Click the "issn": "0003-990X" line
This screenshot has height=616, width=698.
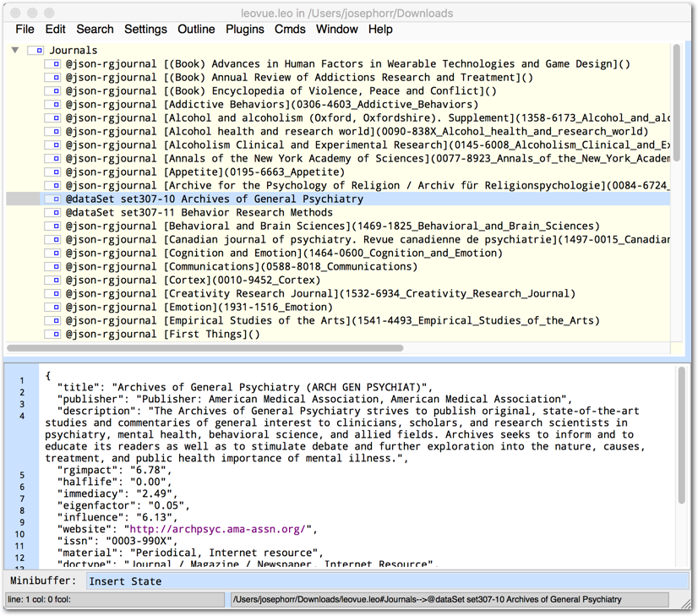(x=117, y=542)
